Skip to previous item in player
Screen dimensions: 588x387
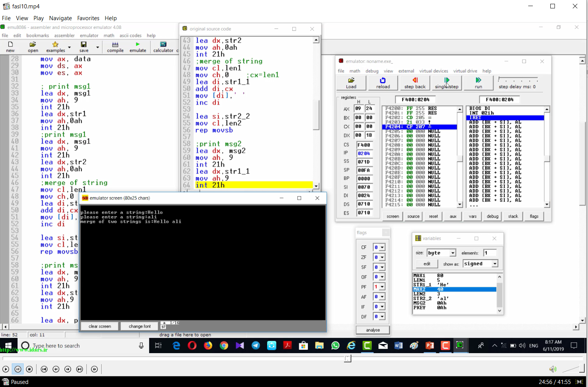44,369
